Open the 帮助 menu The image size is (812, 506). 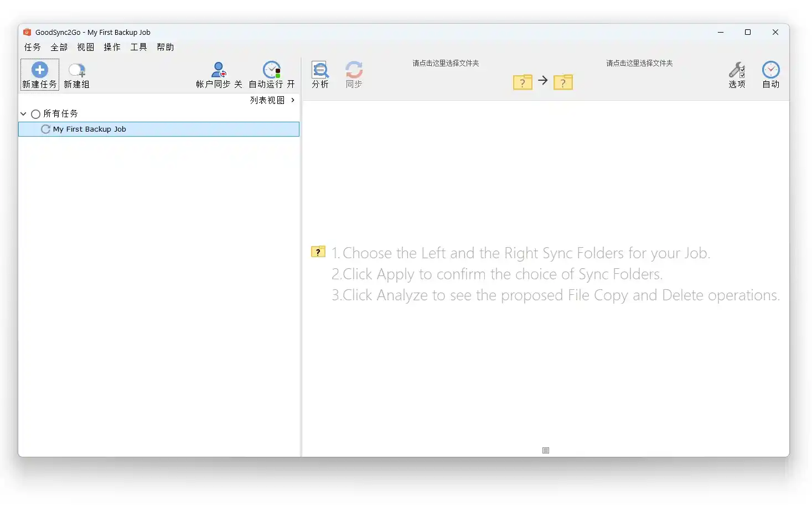pos(165,48)
